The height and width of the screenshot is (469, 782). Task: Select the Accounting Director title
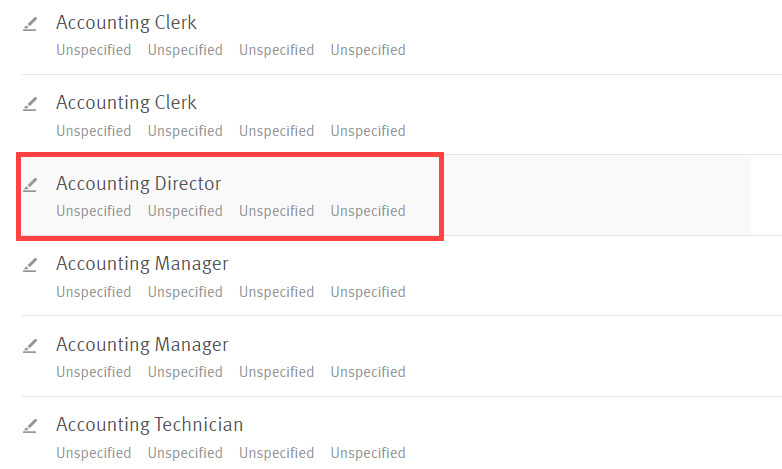pos(138,183)
